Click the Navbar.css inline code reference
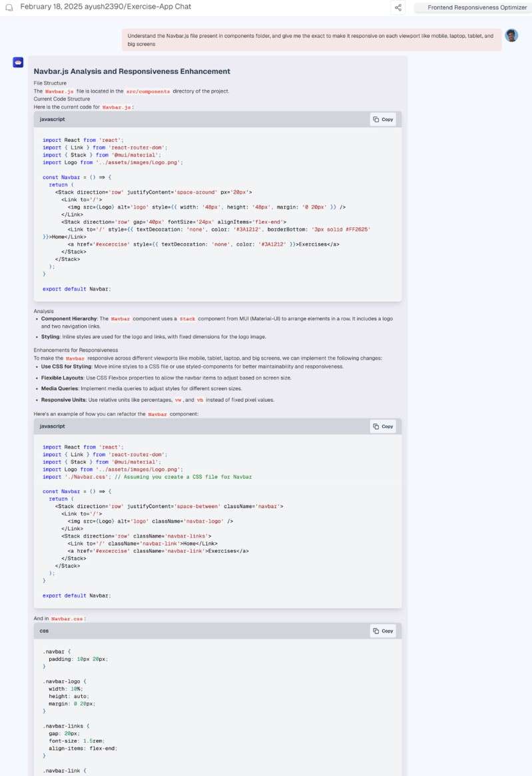532x776 pixels. 68,619
